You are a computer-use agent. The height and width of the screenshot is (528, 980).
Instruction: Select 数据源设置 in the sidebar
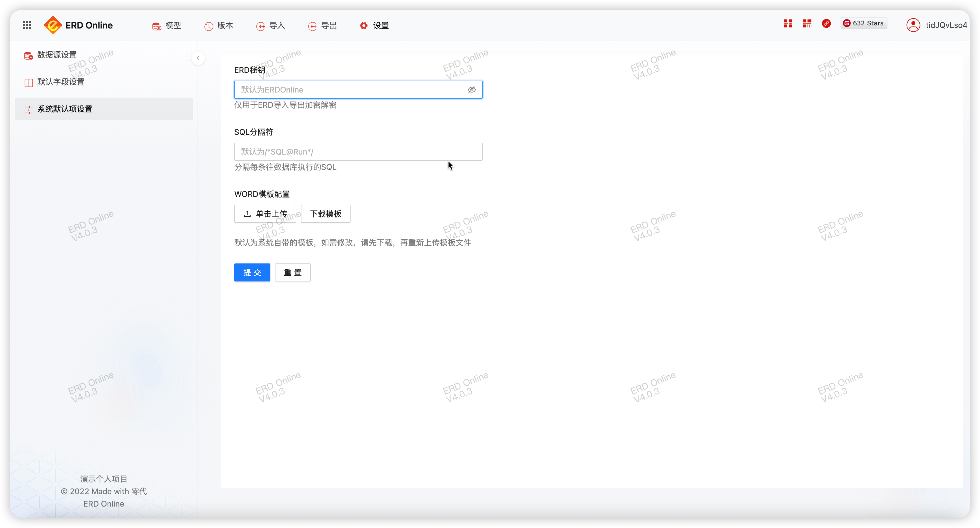point(104,55)
